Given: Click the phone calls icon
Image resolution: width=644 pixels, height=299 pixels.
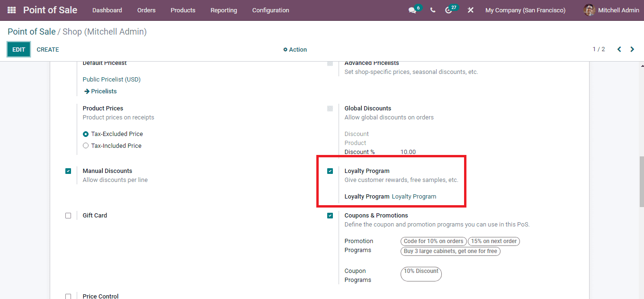Looking at the screenshot, I should point(432,10).
